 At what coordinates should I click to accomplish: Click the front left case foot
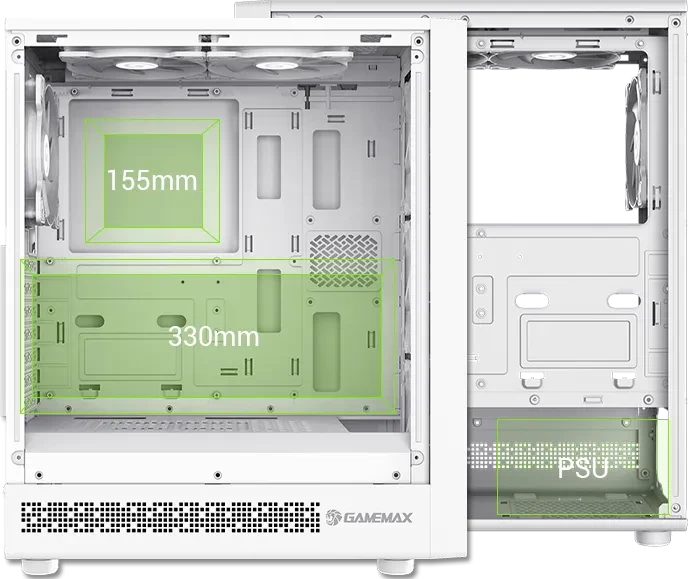40,566
